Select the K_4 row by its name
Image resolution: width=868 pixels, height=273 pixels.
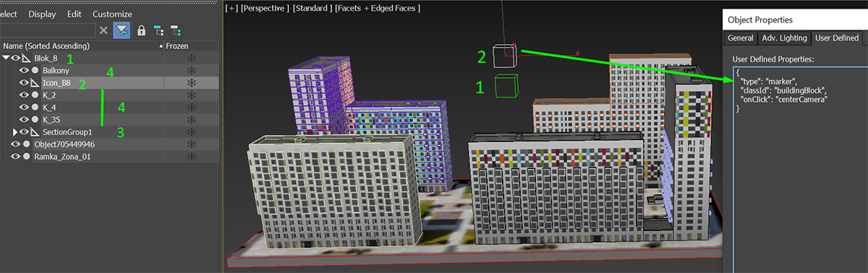(x=50, y=108)
